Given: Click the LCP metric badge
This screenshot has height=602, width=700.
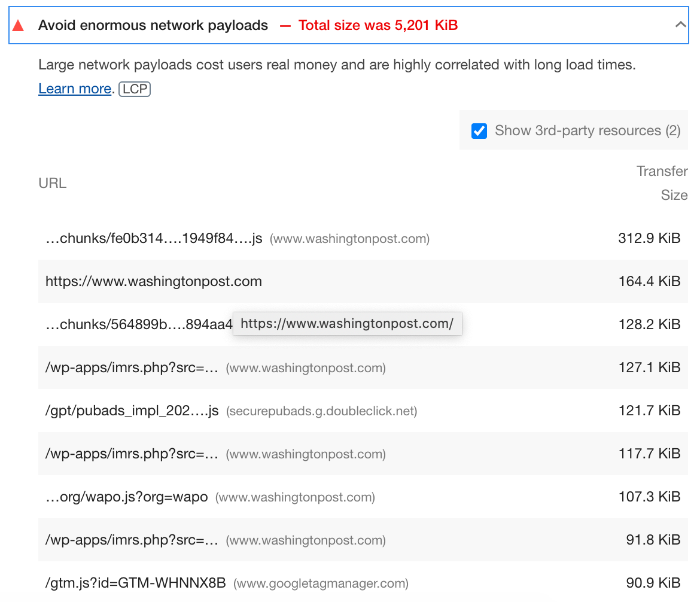Looking at the screenshot, I should point(135,89).
